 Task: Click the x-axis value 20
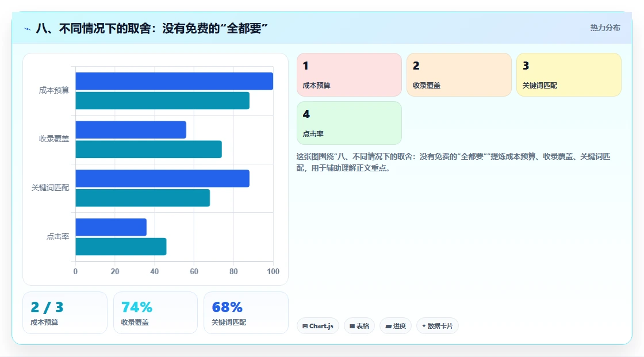(115, 271)
